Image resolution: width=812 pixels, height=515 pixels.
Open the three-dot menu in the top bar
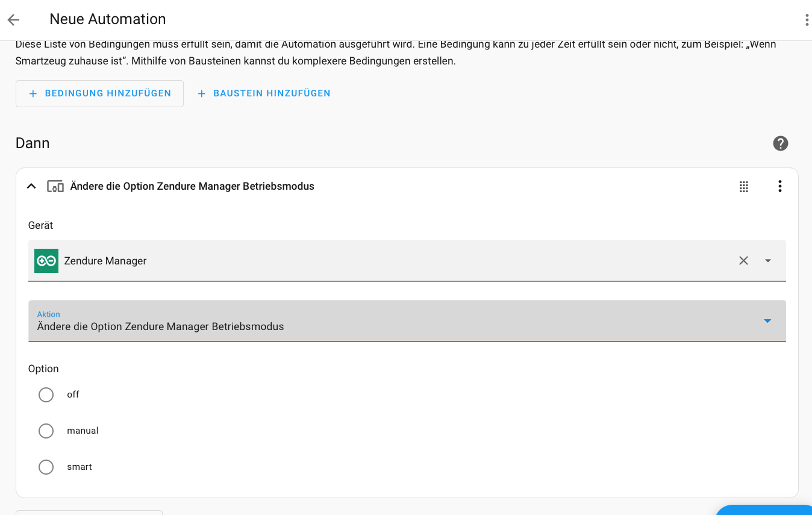click(807, 20)
